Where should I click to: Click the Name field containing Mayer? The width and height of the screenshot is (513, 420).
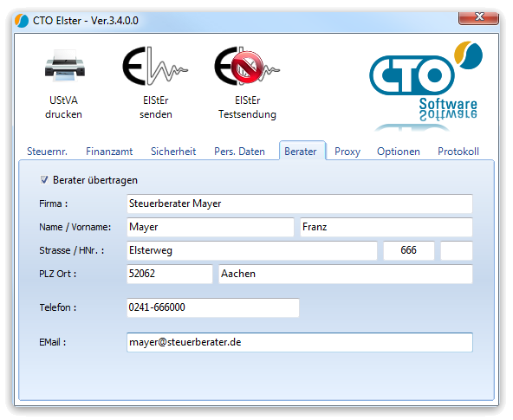click(x=210, y=227)
